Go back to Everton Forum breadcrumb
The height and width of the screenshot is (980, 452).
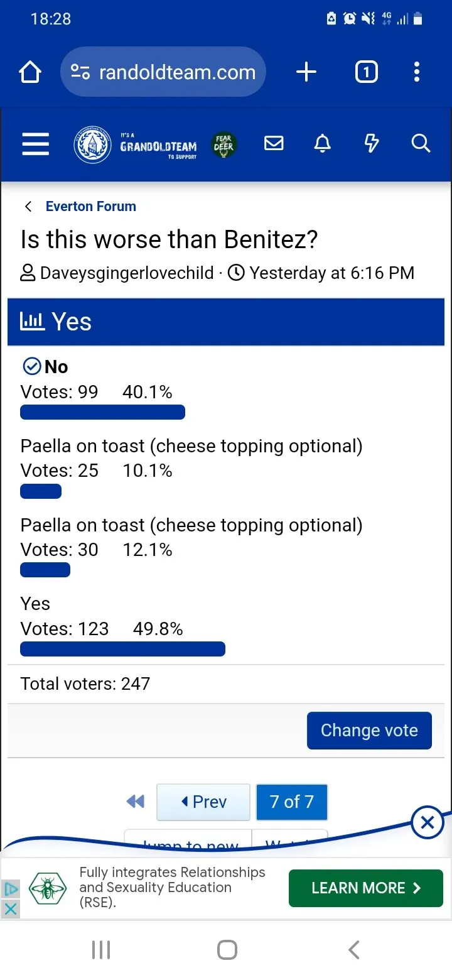pyautogui.click(x=90, y=206)
